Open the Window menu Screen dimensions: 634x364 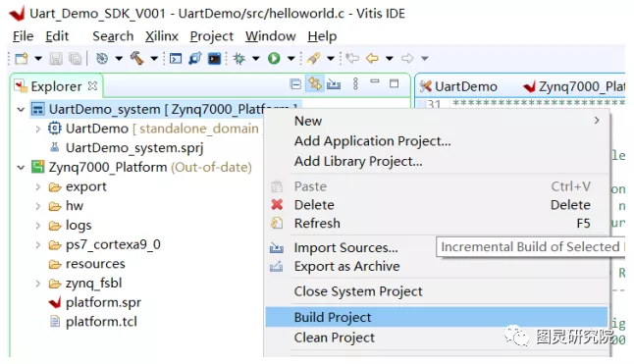click(x=271, y=36)
